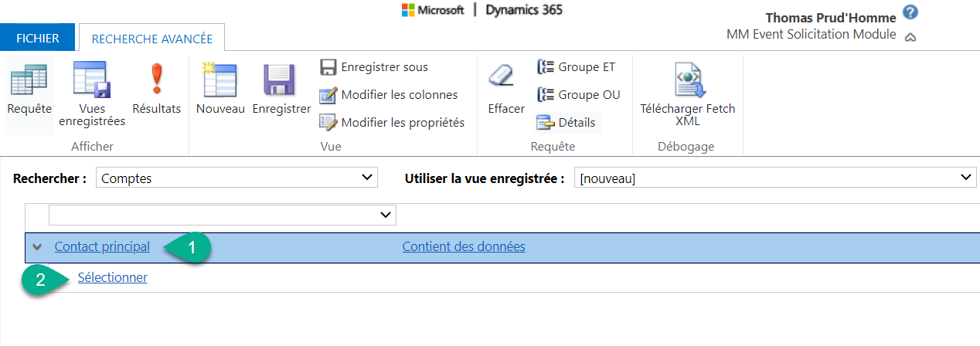Click the Sélectionner link

[x=113, y=278]
